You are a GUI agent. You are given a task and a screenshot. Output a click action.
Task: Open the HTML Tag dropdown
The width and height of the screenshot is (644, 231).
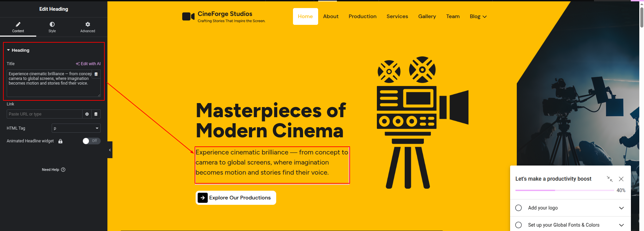76,128
